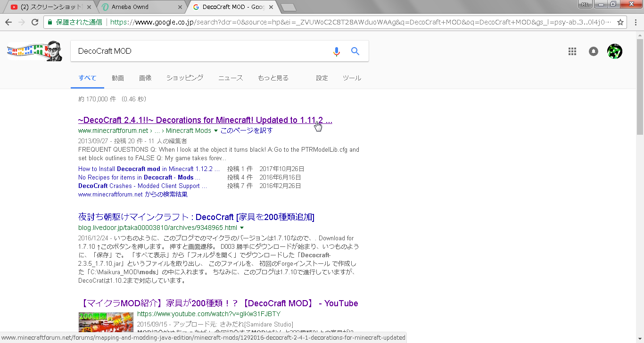Screen dimensions: 644x343
Task: Reload the page with refresh icon
Action: 35,22
